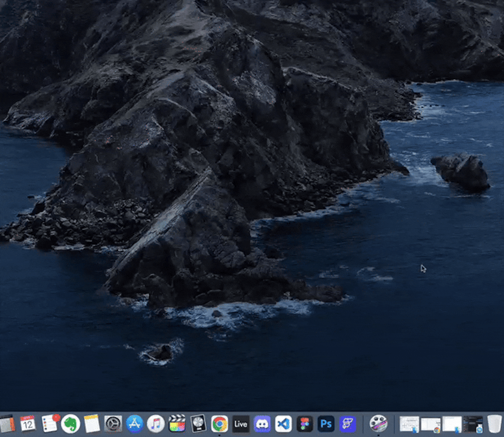Open Logic Pro from the dock
This screenshot has width=504, height=437.
(x=198, y=424)
